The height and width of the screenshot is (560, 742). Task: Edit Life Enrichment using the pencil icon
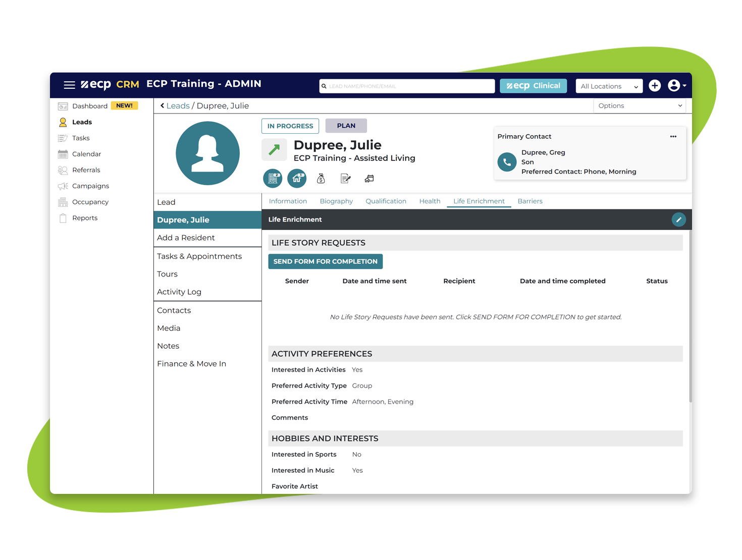point(679,219)
